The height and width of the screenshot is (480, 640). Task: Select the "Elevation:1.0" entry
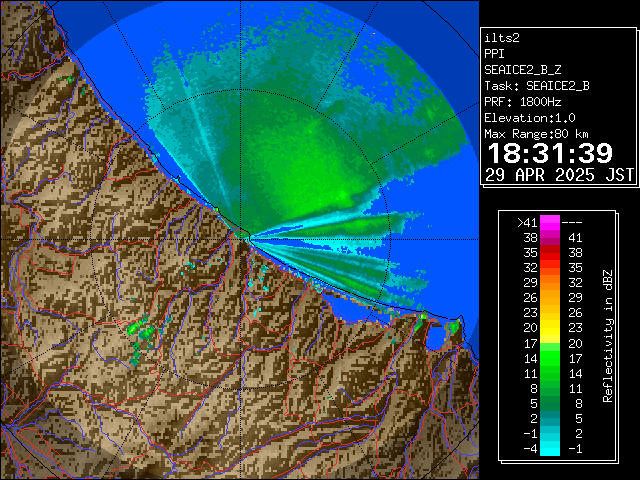(530, 118)
